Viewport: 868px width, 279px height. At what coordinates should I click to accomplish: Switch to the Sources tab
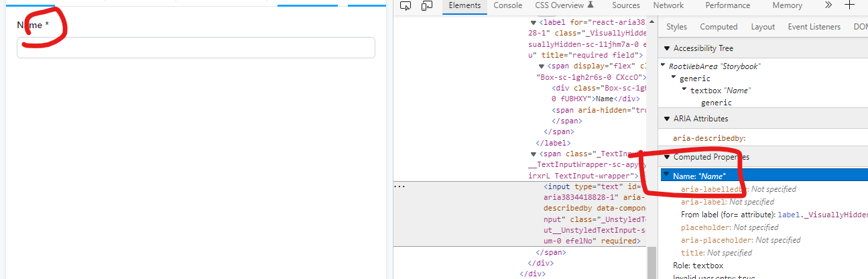[626, 5]
